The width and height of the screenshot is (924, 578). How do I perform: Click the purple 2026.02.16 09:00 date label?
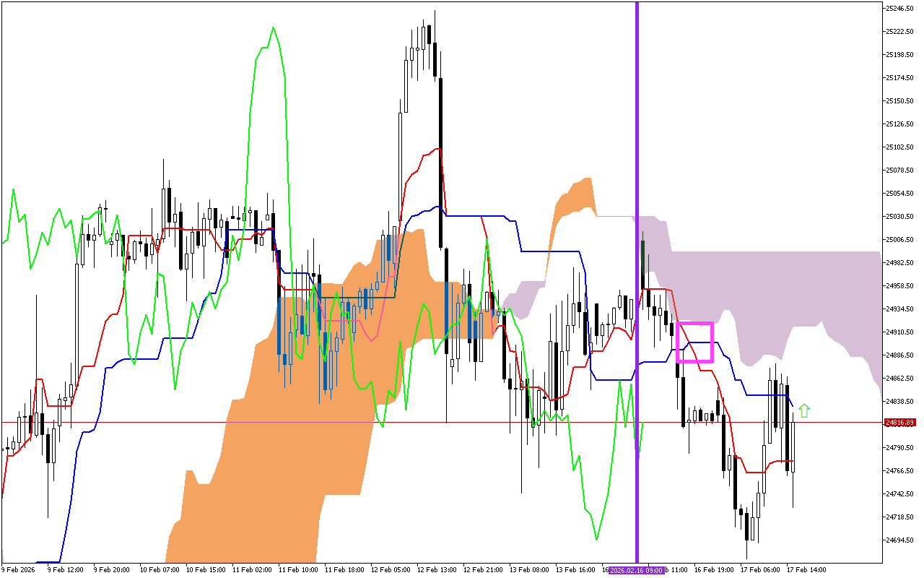[636, 570]
